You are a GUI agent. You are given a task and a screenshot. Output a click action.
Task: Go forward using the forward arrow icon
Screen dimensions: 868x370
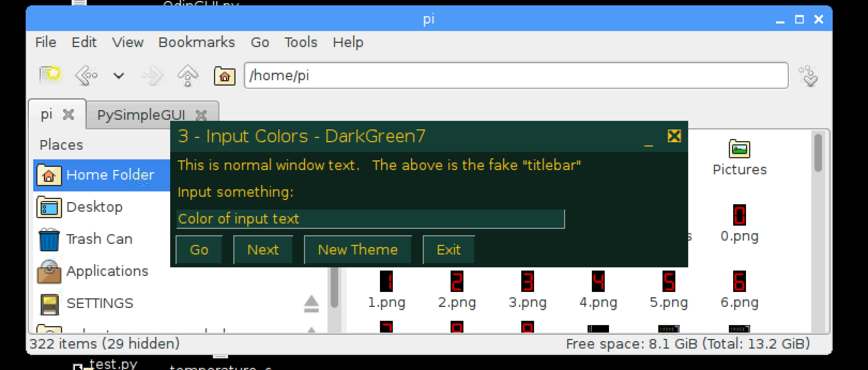point(153,75)
